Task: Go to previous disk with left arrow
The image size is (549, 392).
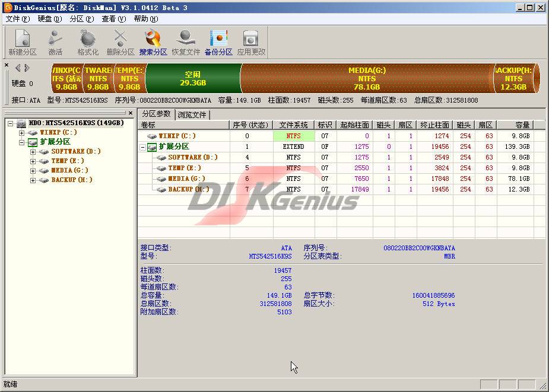Action: tap(17, 68)
